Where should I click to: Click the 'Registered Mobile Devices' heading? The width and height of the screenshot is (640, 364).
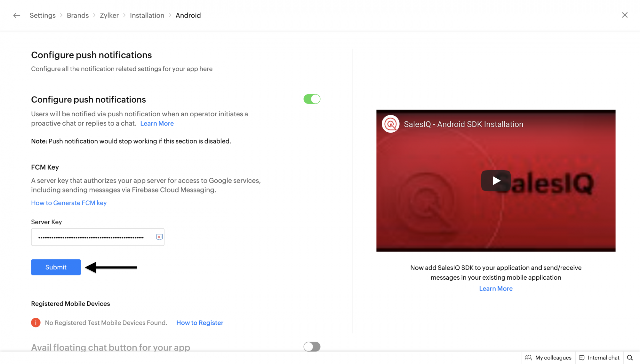70,304
